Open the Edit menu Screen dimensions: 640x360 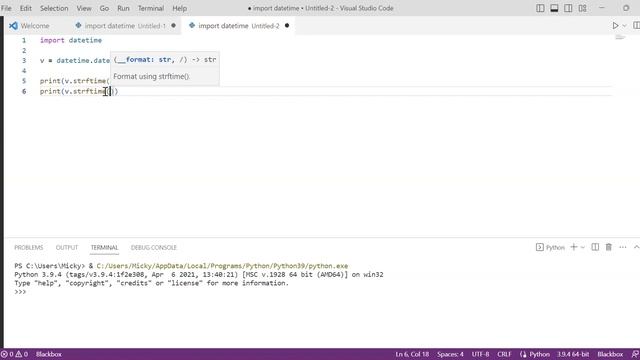26,8
